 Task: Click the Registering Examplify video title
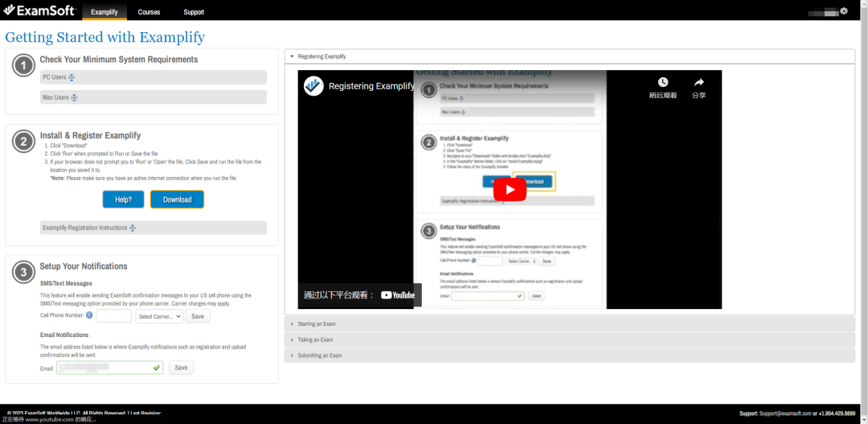click(x=371, y=86)
